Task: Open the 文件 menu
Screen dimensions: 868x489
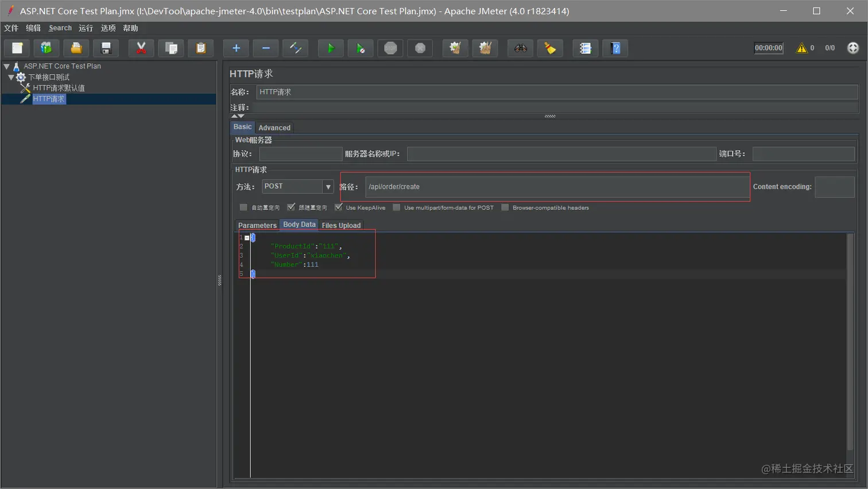Action: pos(11,28)
